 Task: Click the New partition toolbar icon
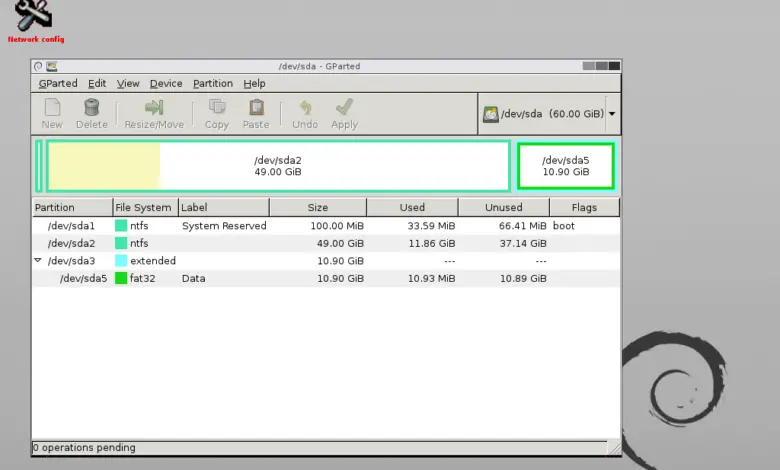52,107
